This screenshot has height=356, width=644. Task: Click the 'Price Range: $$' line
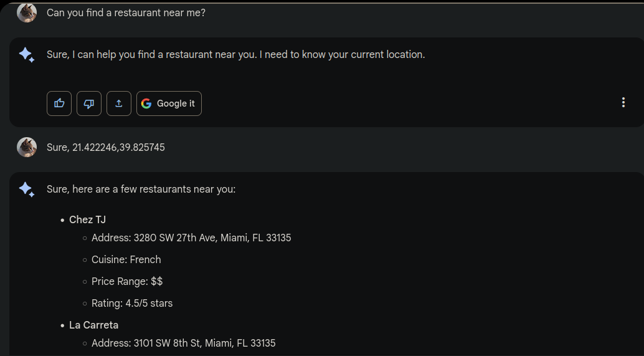pyautogui.click(x=127, y=282)
